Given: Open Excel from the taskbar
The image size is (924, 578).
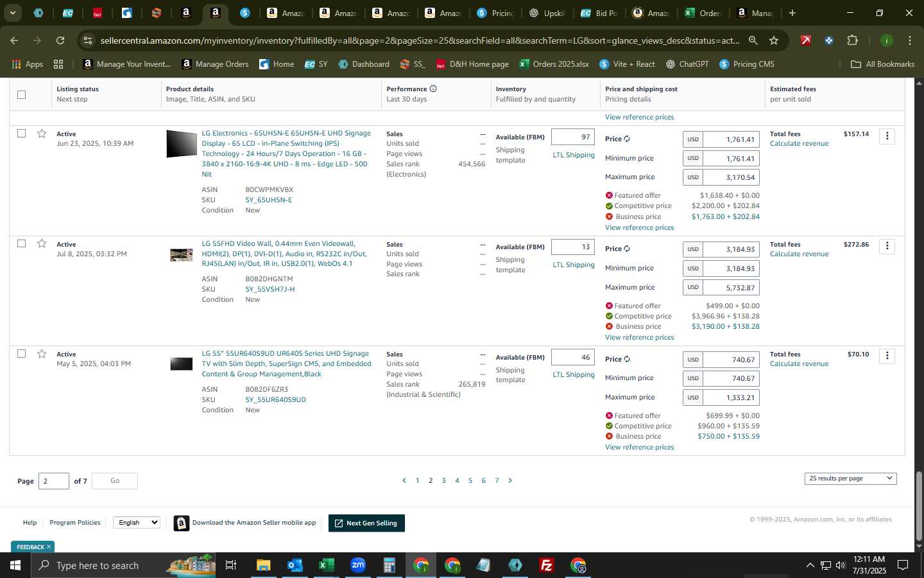Looking at the screenshot, I should click(326, 565).
